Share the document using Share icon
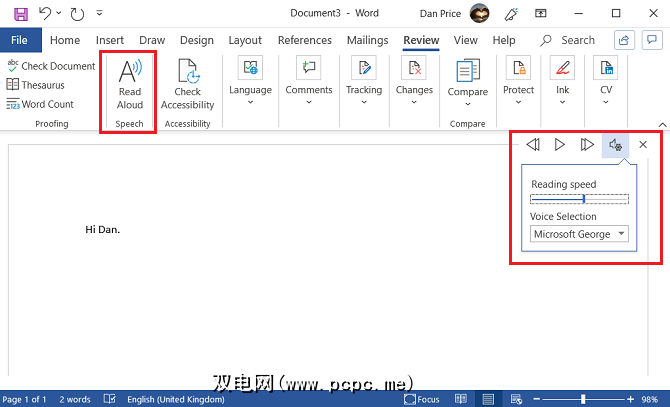This screenshot has height=407, width=670. (x=624, y=40)
